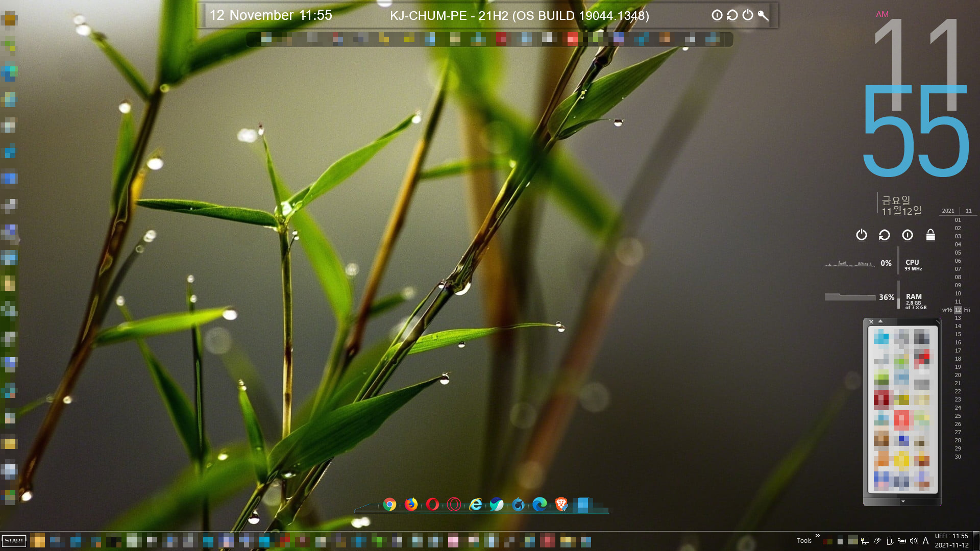Open the taskbar clock UEFI 11:55
The image size is (980, 551).
point(951,541)
